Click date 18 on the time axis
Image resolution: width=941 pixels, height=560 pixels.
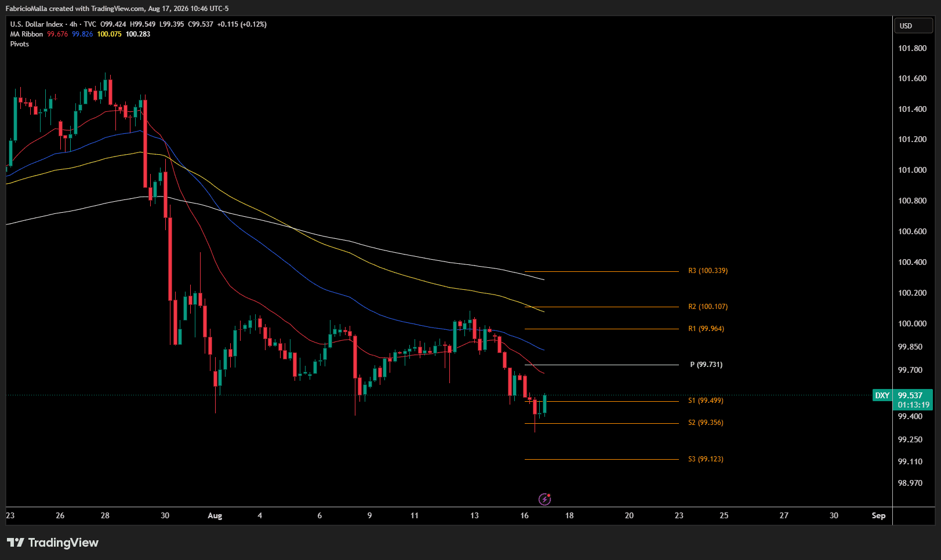click(569, 515)
